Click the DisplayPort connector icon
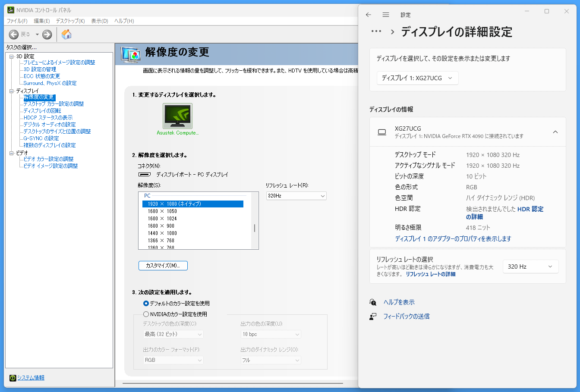 point(145,175)
